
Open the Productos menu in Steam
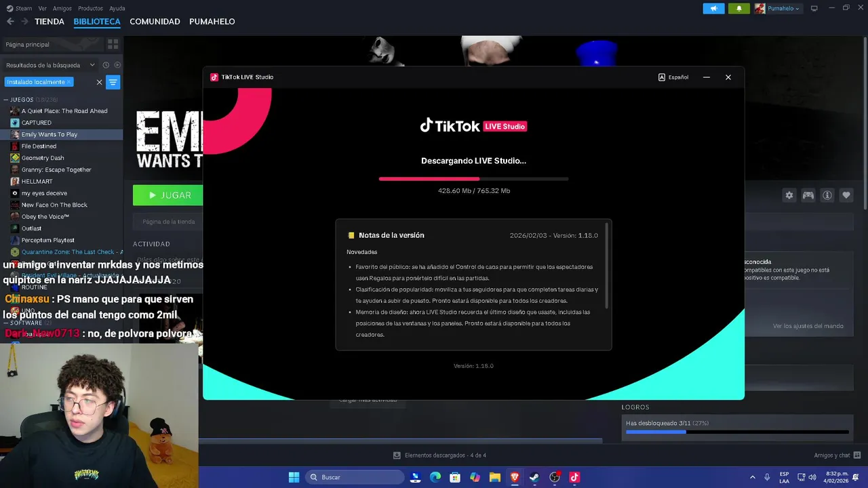pyautogui.click(x=90, y=8)
